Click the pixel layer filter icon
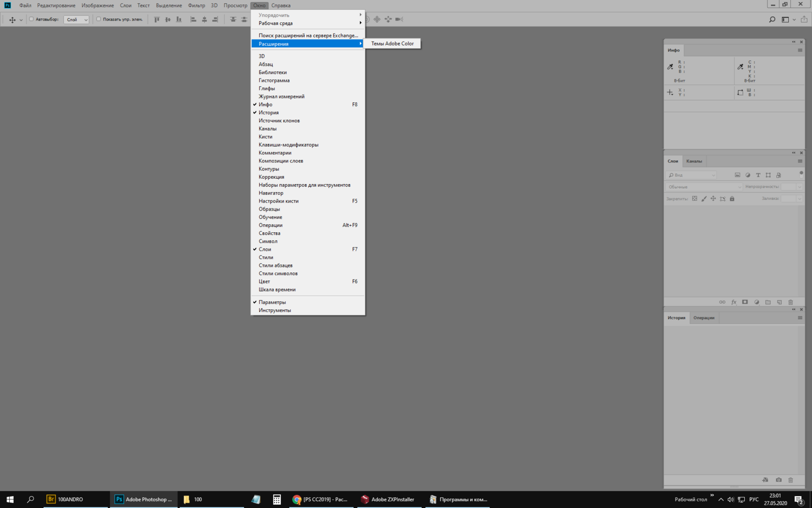 point(737,175)
